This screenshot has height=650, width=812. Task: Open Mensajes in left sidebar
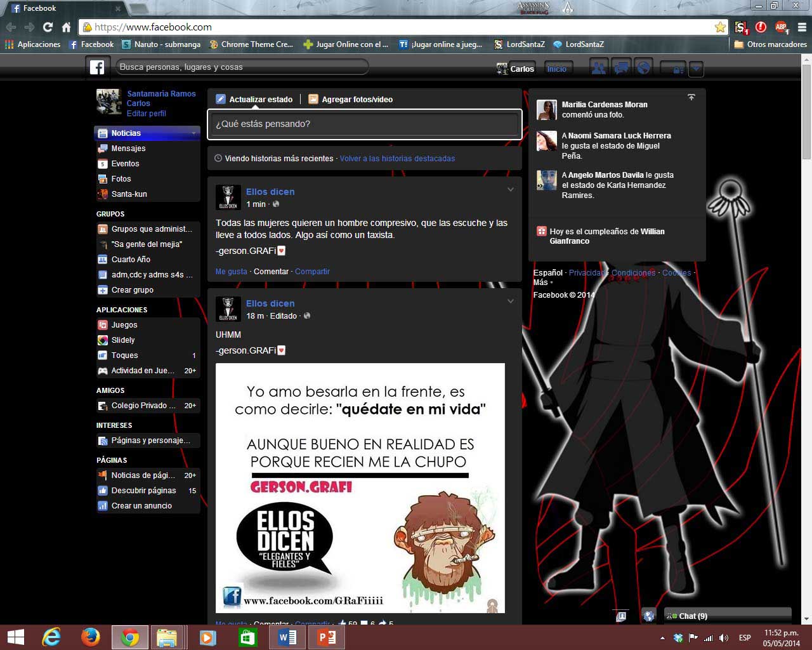(x=147, y=149)
